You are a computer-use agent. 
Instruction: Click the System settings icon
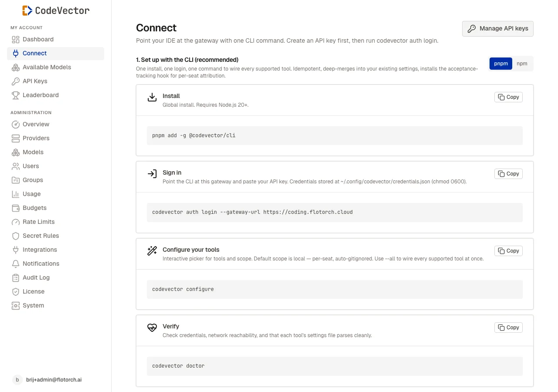click(16, 306)
